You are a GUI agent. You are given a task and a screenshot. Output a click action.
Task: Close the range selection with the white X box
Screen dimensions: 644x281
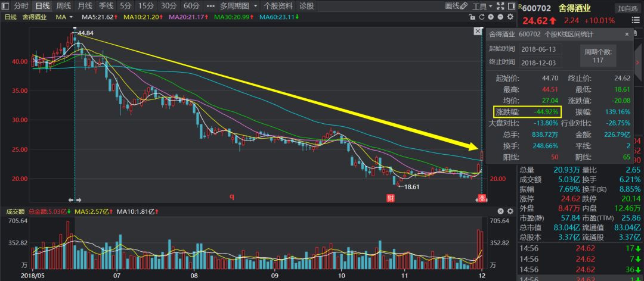pos(478,31)
